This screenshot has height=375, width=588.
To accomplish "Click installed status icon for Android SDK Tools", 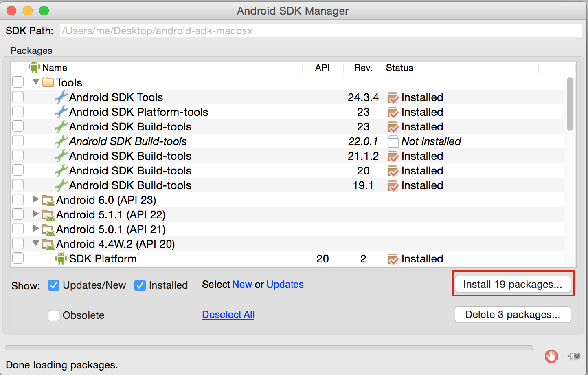I will 393,97.
